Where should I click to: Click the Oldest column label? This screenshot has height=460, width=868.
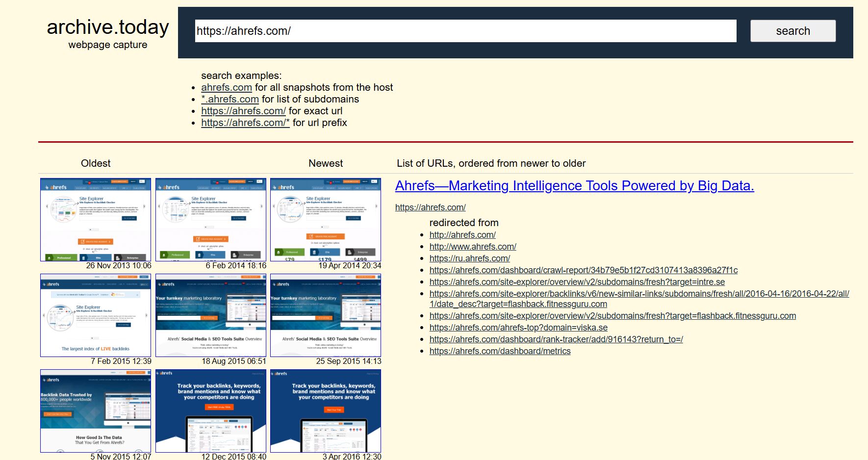[x=96, y=163]
